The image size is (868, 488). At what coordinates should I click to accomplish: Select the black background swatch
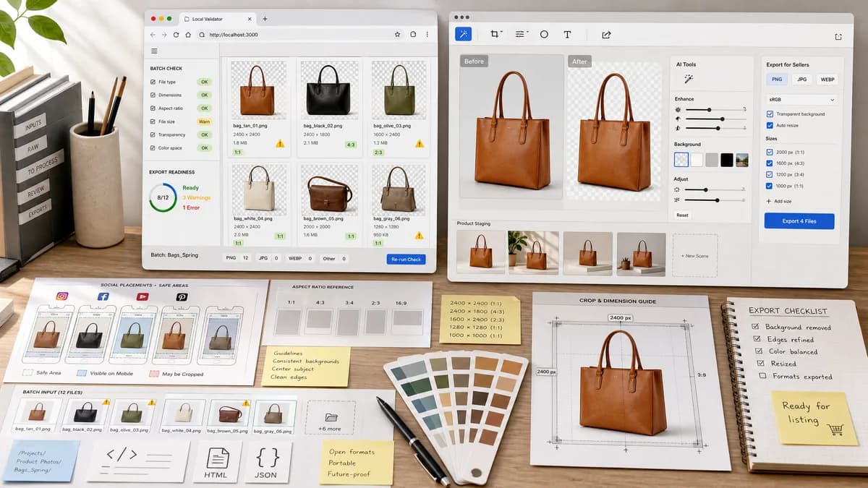pos(727,160)
